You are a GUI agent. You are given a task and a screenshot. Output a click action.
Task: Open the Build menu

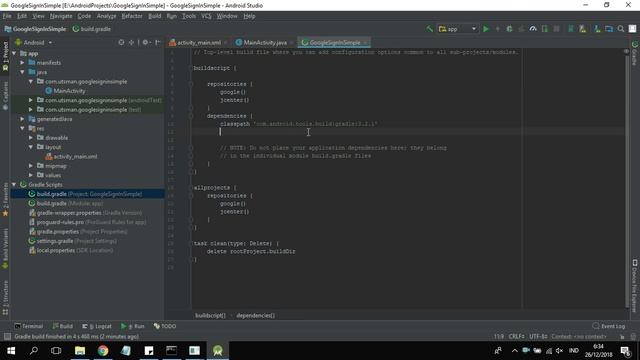coord(154,16)
